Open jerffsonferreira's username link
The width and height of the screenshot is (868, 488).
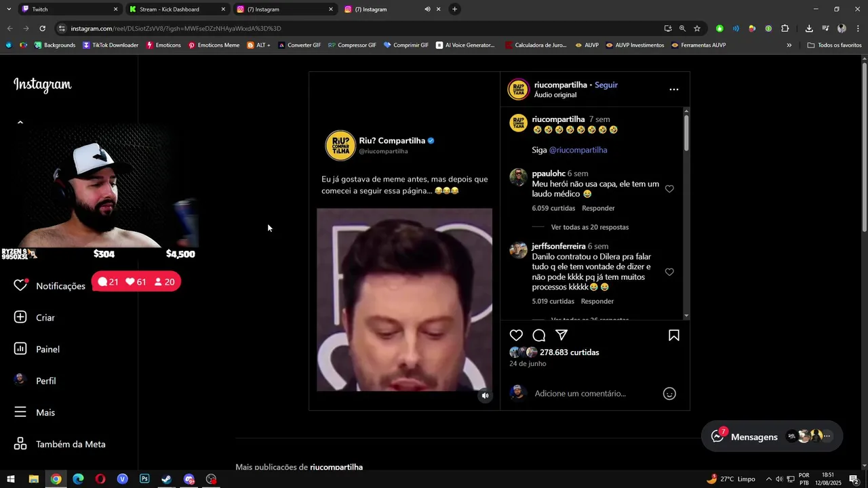pyautogui.click(x=558, y=247)
